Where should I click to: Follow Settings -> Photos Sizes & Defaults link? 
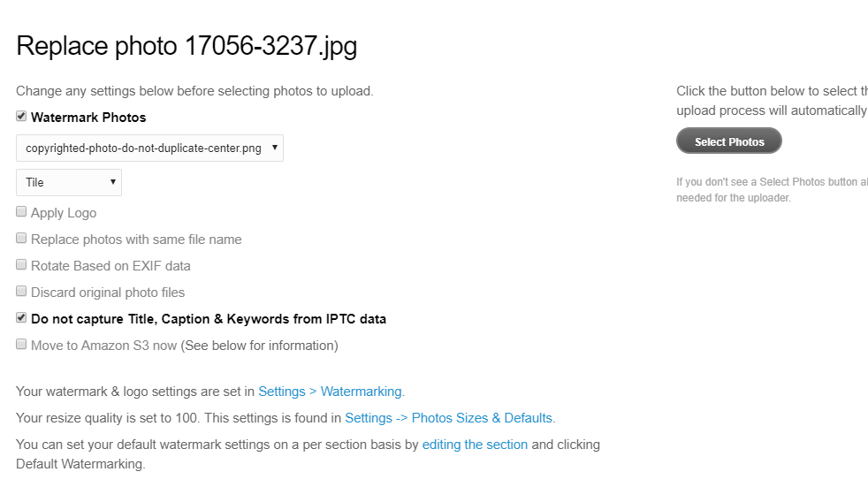(448, 418)
